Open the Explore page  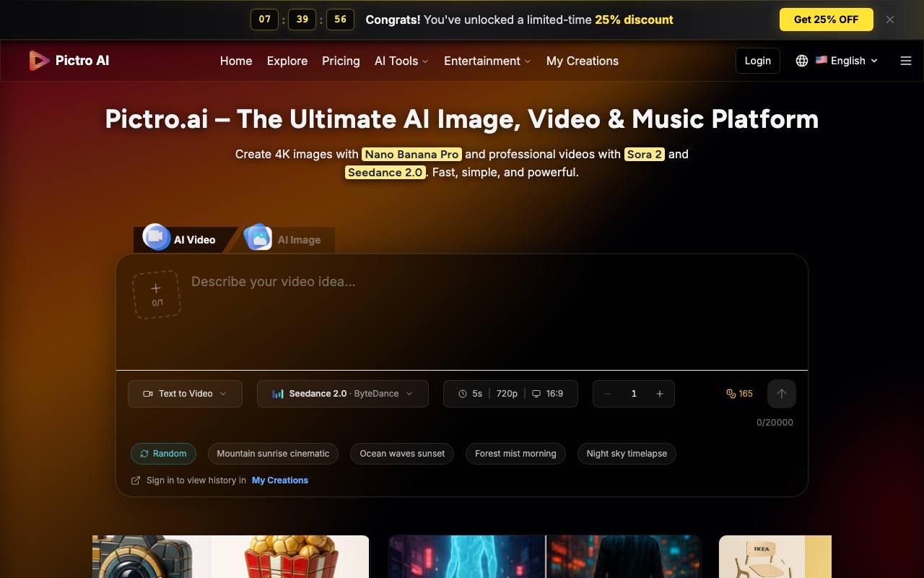287,61
